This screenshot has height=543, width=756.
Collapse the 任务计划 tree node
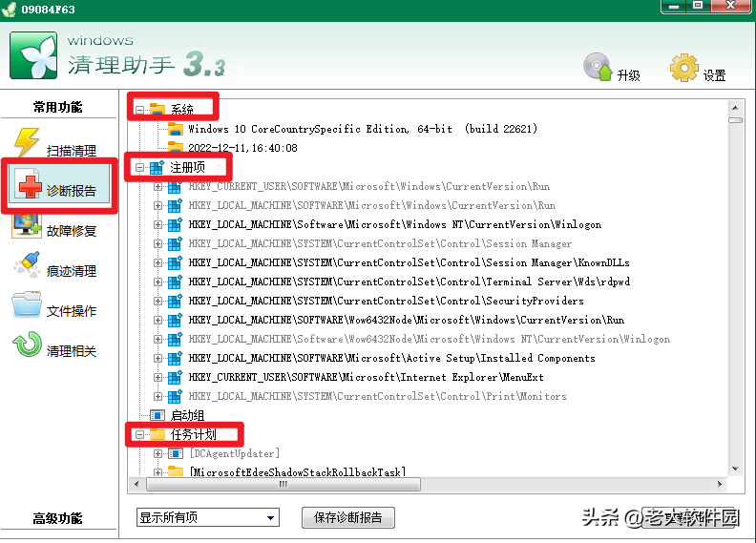(x=139, y=434)
